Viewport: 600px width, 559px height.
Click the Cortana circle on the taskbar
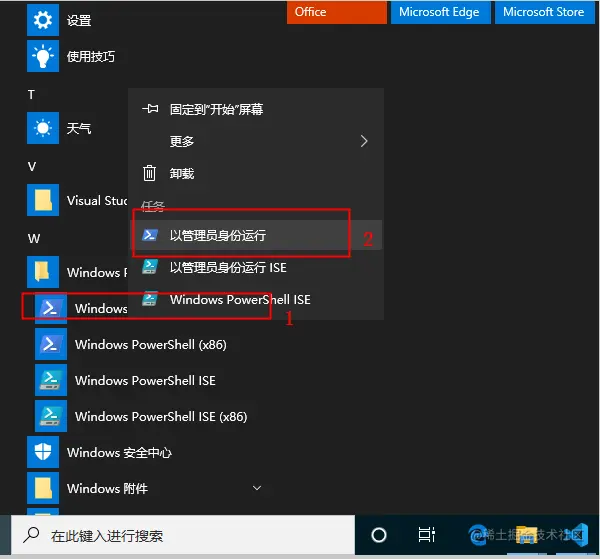tap(379, 535)
